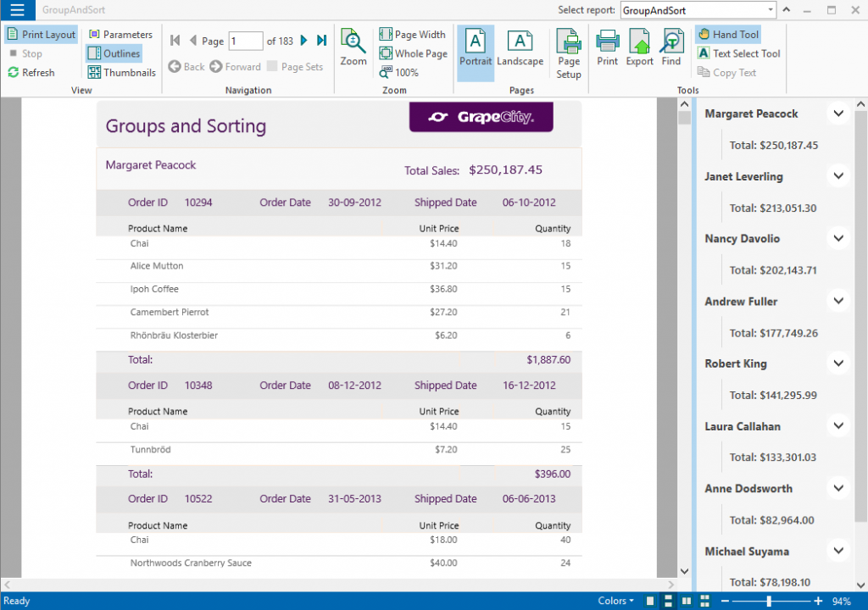
Task: Toggle the Page Sets checkbox
Action: [295, 66]
